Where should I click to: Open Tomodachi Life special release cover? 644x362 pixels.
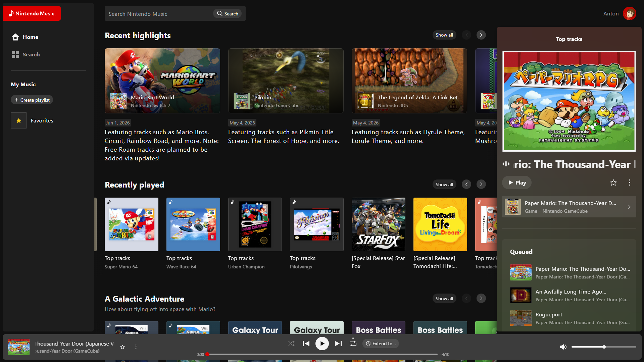click(440, 224)
